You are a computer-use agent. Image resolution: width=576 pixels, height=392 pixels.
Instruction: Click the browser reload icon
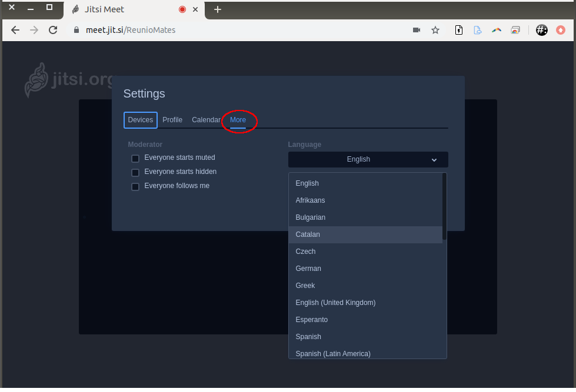(53, 30)
